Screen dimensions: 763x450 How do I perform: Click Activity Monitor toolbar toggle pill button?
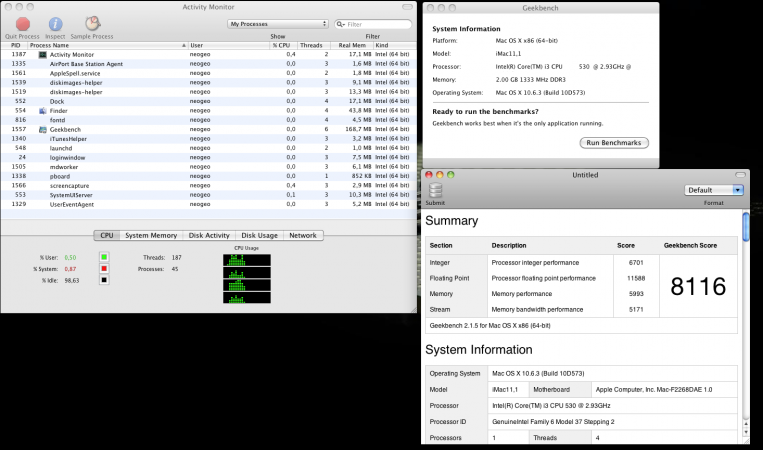pos(407,7)
